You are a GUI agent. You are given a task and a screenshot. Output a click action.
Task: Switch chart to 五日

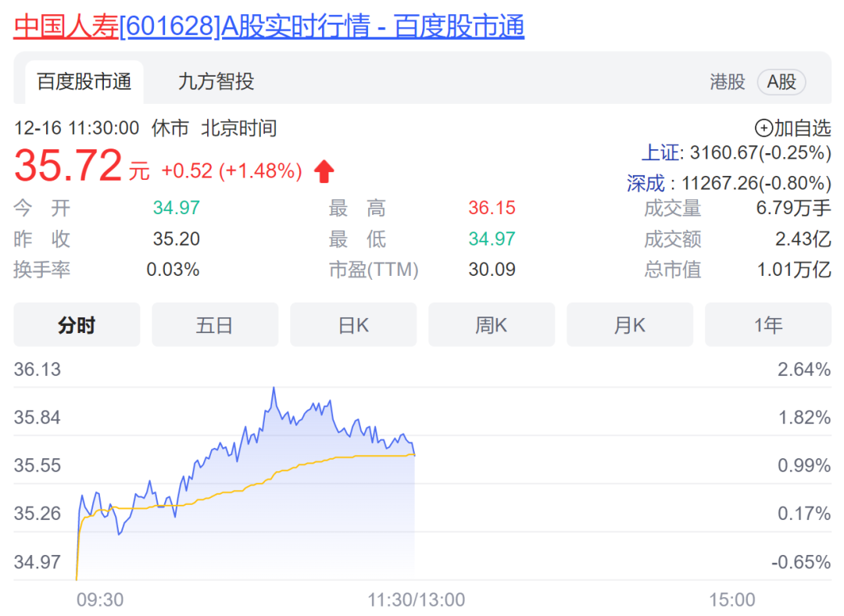[x=215, y=324]
